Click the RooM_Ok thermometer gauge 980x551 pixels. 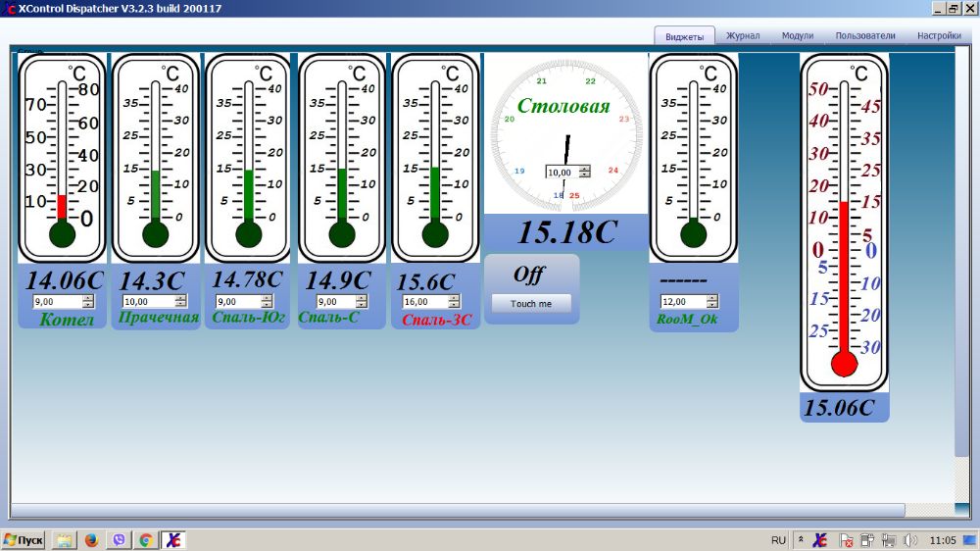(694, 158)
